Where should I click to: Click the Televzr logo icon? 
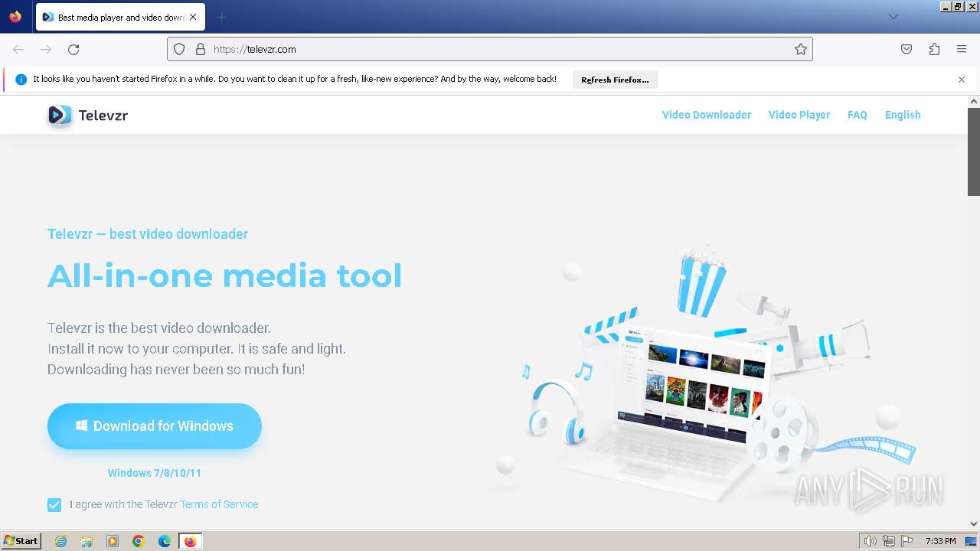tap(60, 115)
